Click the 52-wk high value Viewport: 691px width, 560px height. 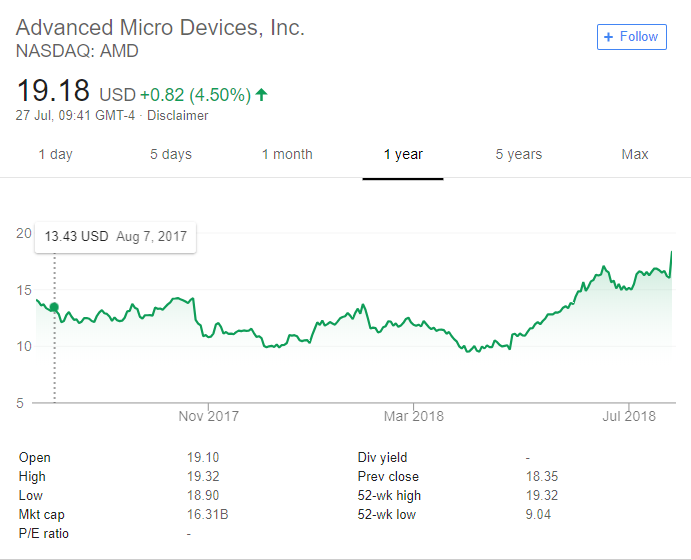(544, 495)
